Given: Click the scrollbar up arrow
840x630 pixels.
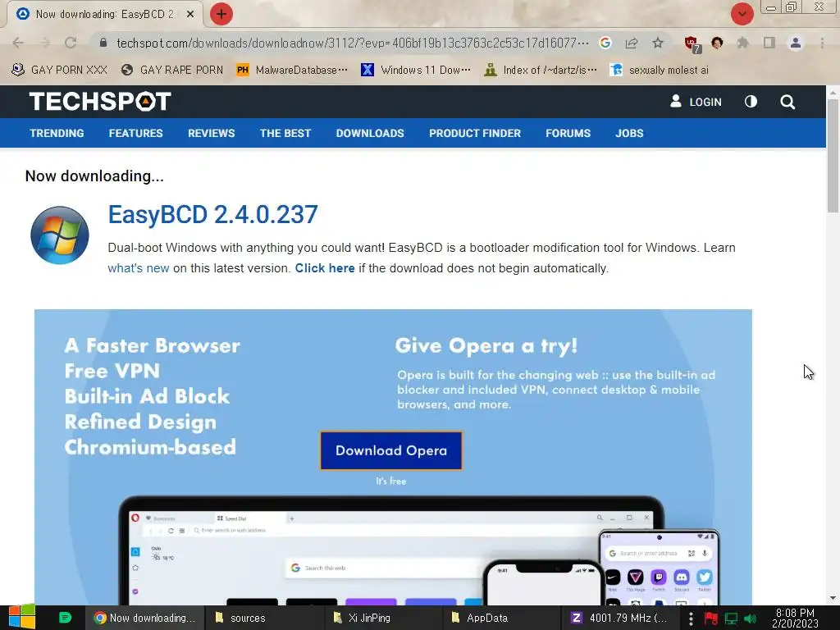Looking at the screenshot, I should (x=833, y=92).
